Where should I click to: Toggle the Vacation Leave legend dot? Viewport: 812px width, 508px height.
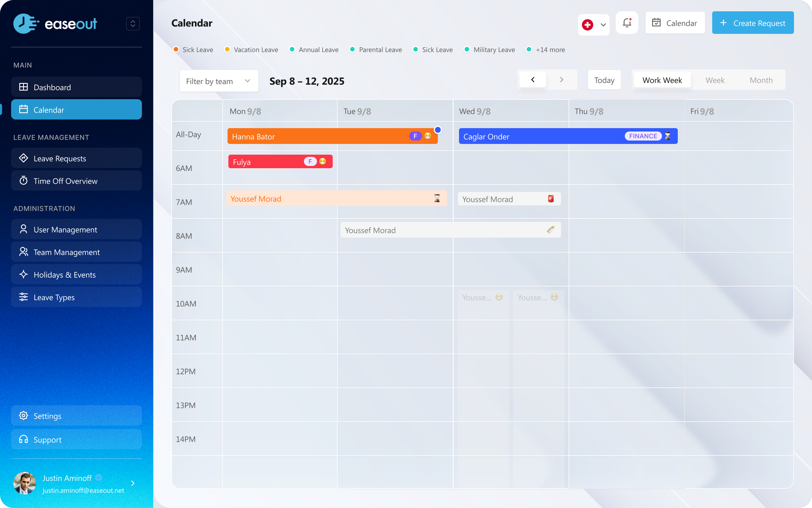[227, 49]
